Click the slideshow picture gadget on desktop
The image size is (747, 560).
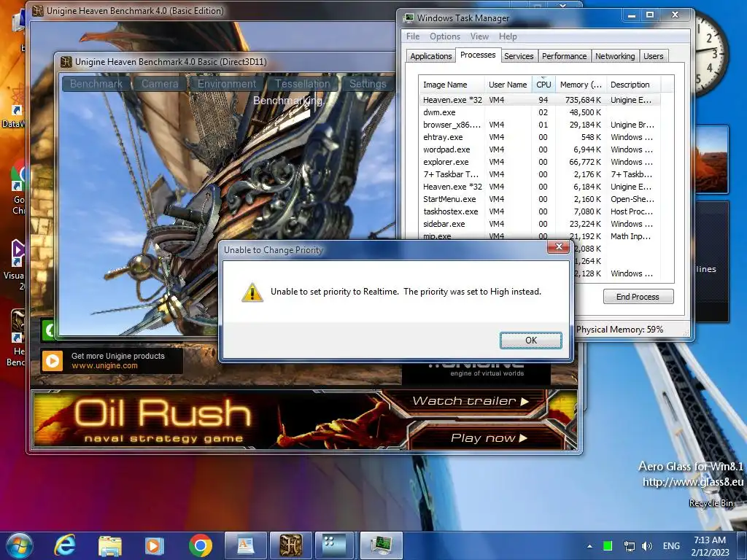pos(712,159)
